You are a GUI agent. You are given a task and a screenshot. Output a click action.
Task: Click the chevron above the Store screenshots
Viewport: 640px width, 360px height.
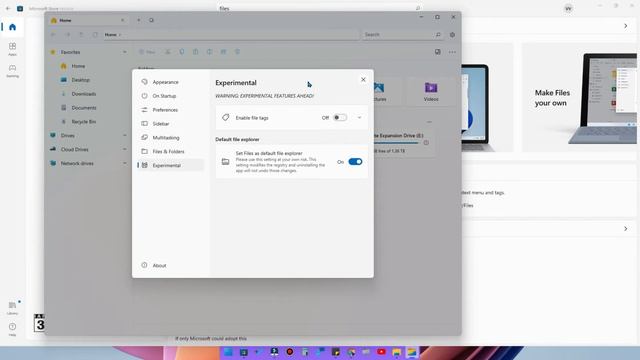[626, 26]
